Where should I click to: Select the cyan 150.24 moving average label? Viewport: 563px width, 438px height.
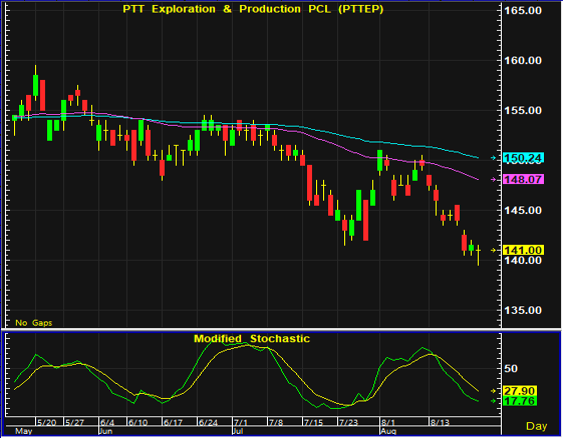[523, 158]
